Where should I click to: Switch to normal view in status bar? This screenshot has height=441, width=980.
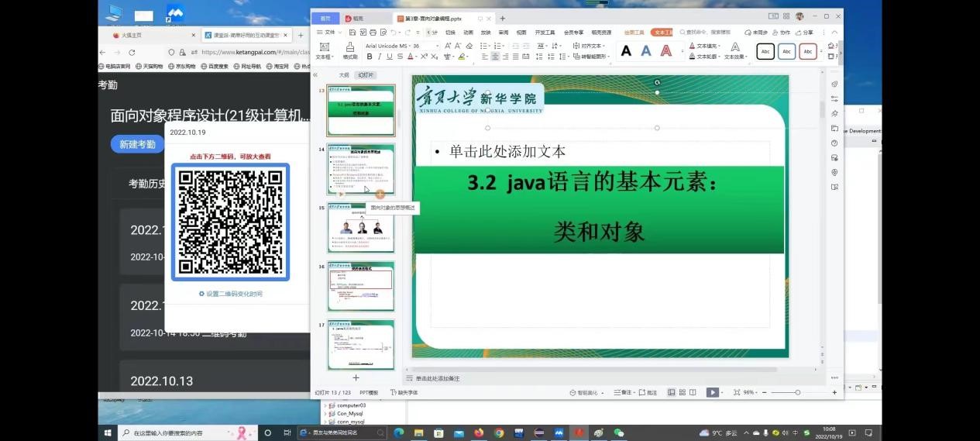pyautogui.click(x=672, y=393)
